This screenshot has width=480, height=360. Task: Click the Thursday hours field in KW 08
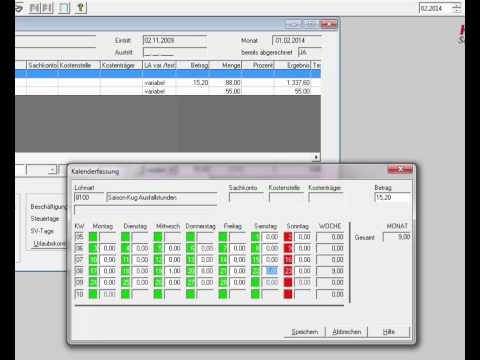tap(205, 271)
